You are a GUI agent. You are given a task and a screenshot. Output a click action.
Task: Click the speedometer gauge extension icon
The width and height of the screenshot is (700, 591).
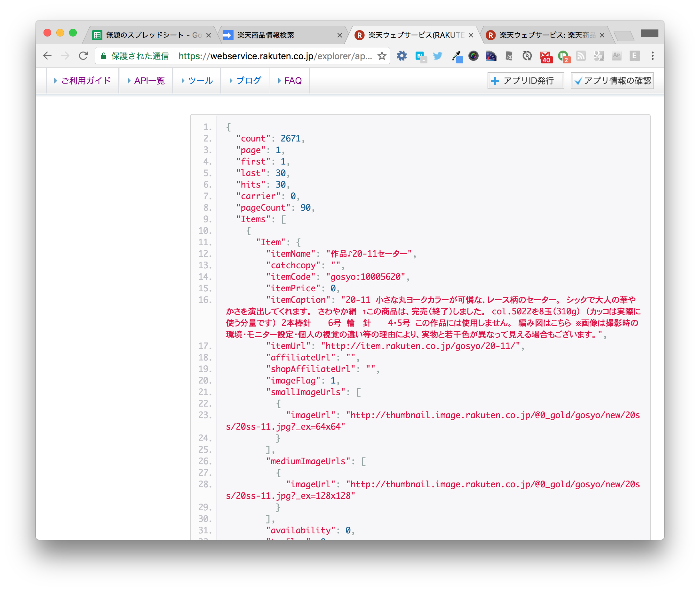point(491,56)
